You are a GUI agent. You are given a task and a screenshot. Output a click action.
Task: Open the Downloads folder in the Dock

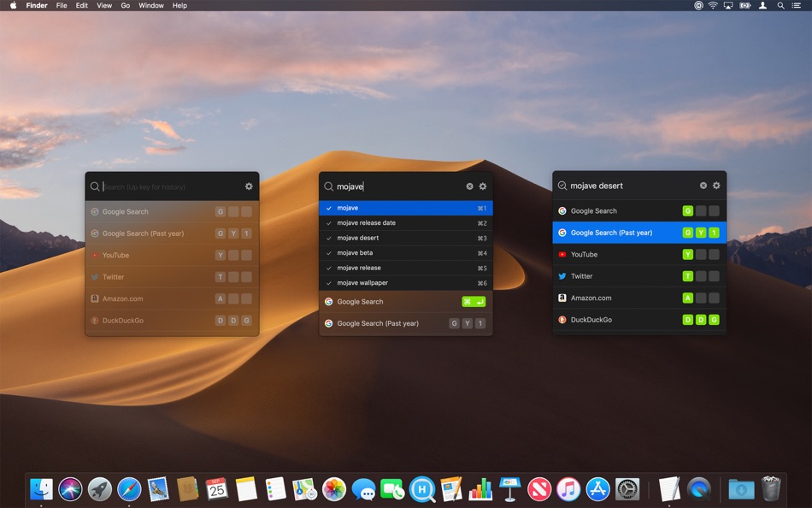[741, 489]
